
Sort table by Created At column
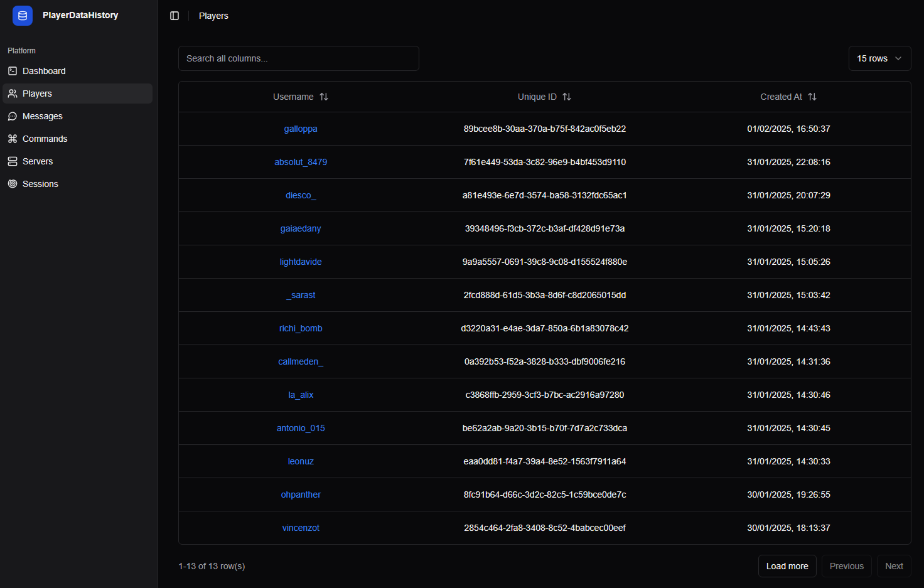[x=788, y=97]
